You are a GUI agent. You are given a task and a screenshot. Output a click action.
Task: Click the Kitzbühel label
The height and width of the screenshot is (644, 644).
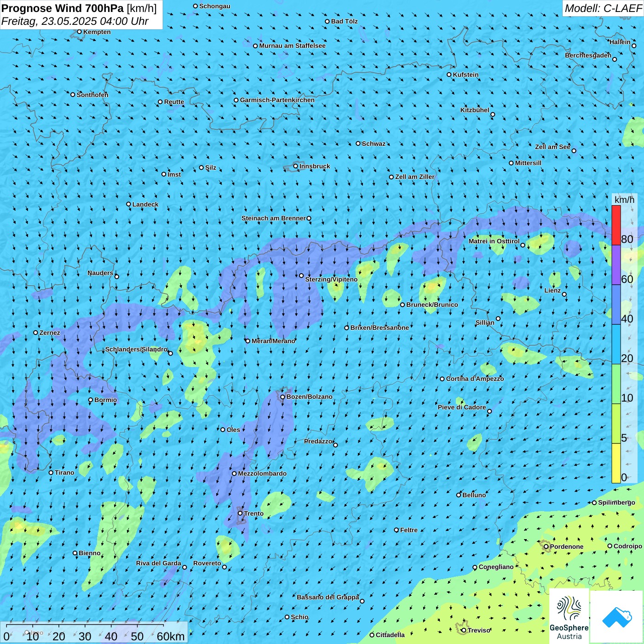(x=475, y=110)
